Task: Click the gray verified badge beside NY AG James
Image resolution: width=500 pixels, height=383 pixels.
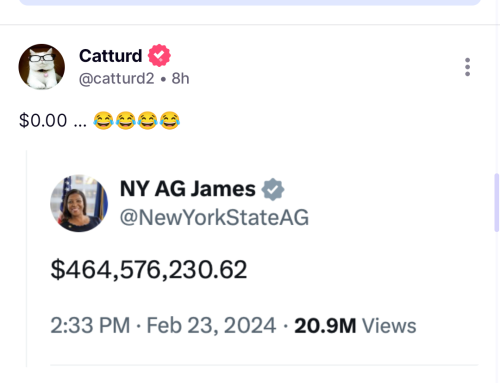Action: coord(273,189)
